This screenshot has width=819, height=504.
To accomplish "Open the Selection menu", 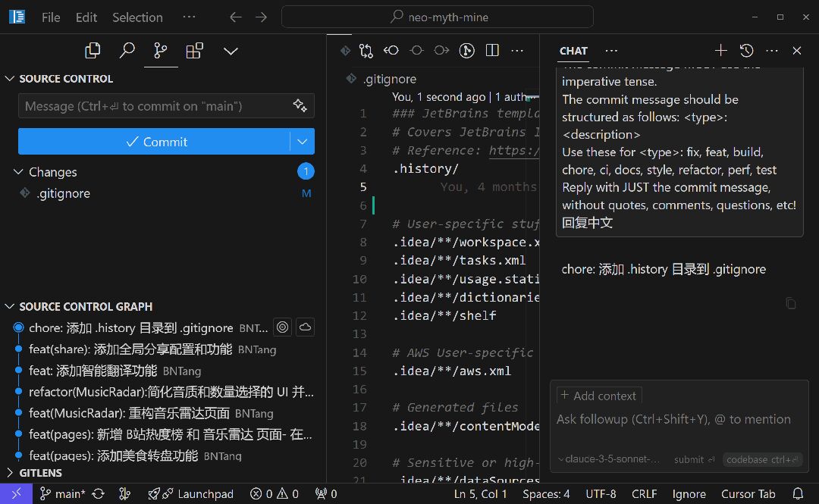I will coord(137,17).
